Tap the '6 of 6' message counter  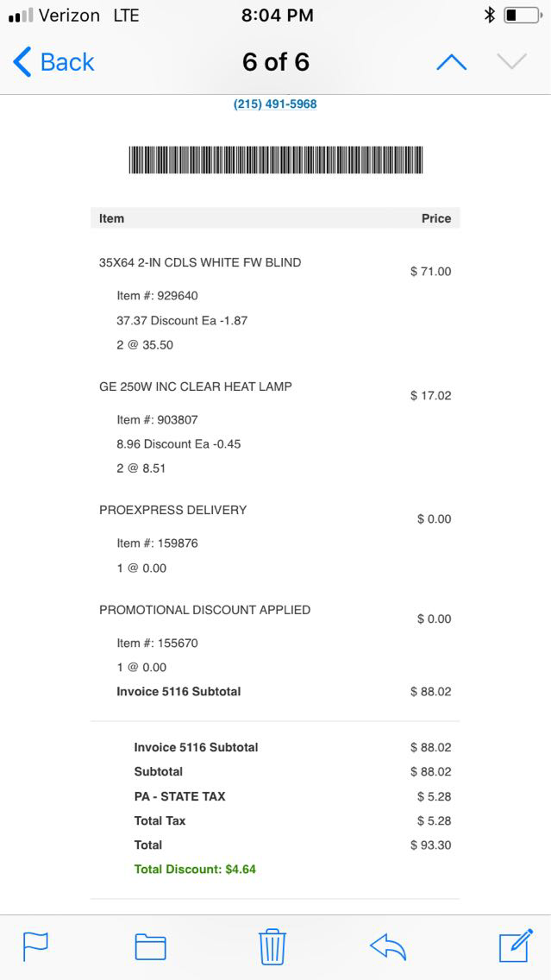276,62
